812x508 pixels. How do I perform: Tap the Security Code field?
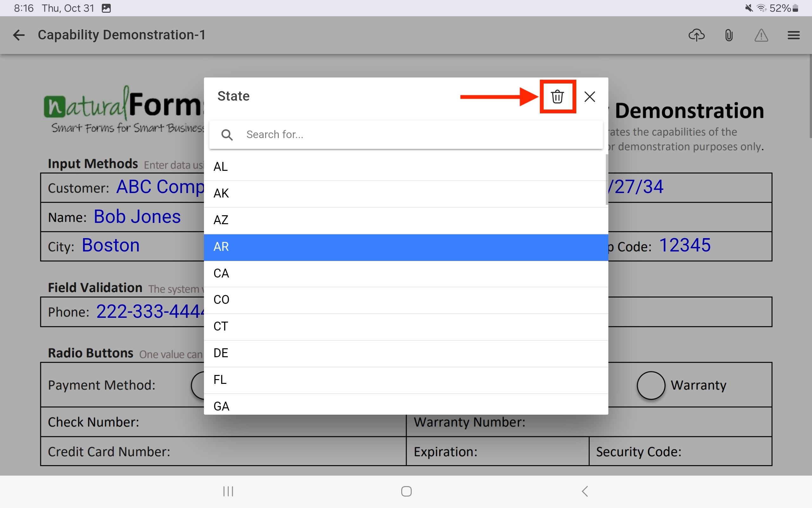[x=680, y=451]
